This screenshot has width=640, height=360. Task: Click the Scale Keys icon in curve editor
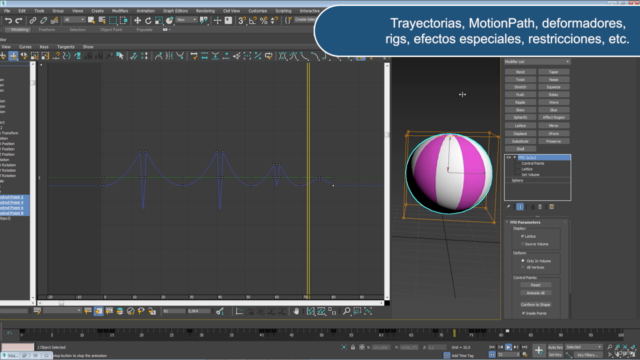coord(35,56)
